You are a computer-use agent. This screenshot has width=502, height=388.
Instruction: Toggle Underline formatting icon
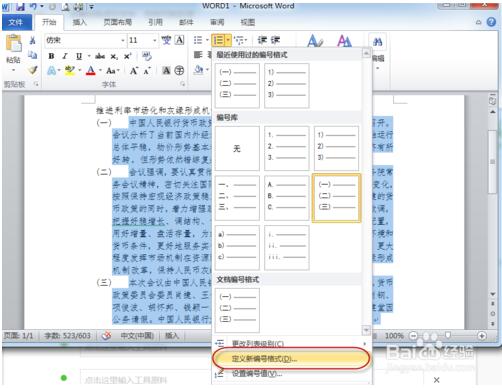pos(79,56)
